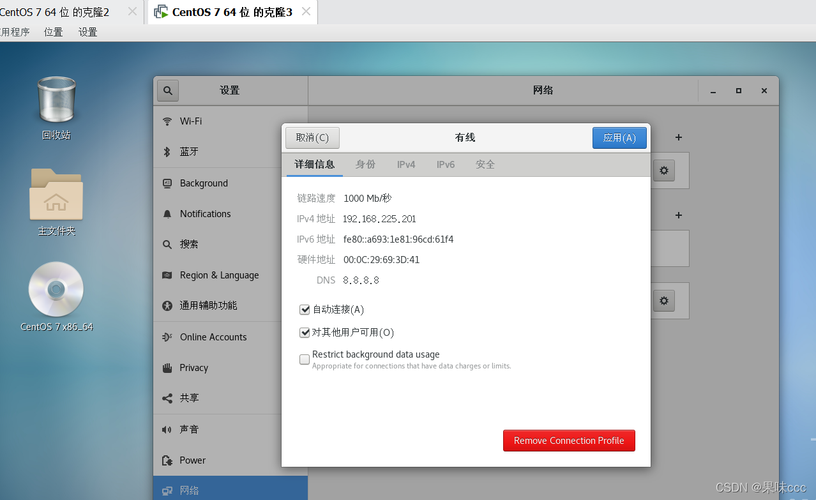Toggle the 对其他用户可用(O) checkbox
The image size is (816, 500).
[x=305, y=333]
